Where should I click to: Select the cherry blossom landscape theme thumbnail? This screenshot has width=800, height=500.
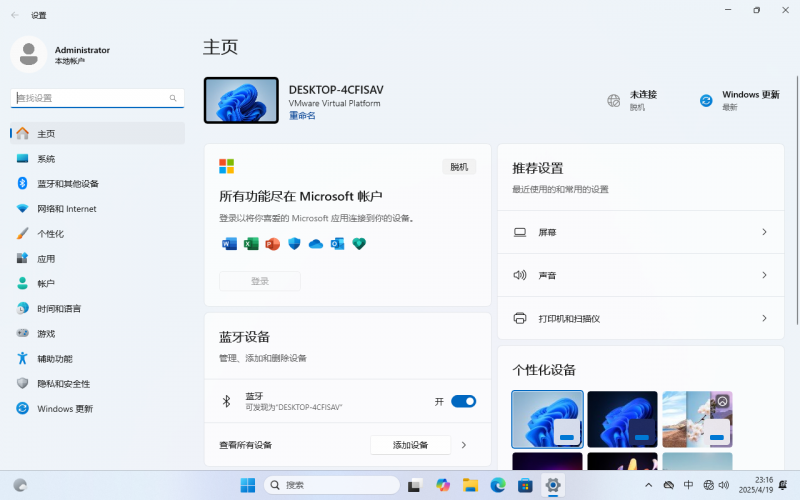(x=697, y=419)
